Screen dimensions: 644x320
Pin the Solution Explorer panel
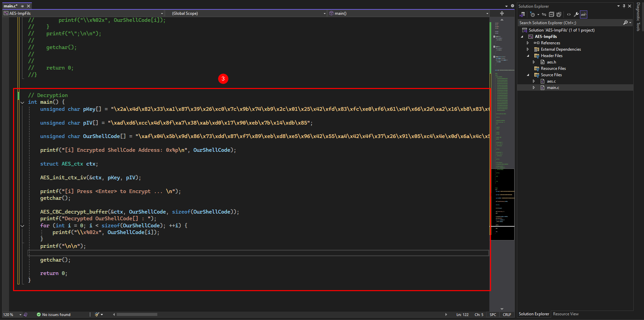tap(624, 6)
